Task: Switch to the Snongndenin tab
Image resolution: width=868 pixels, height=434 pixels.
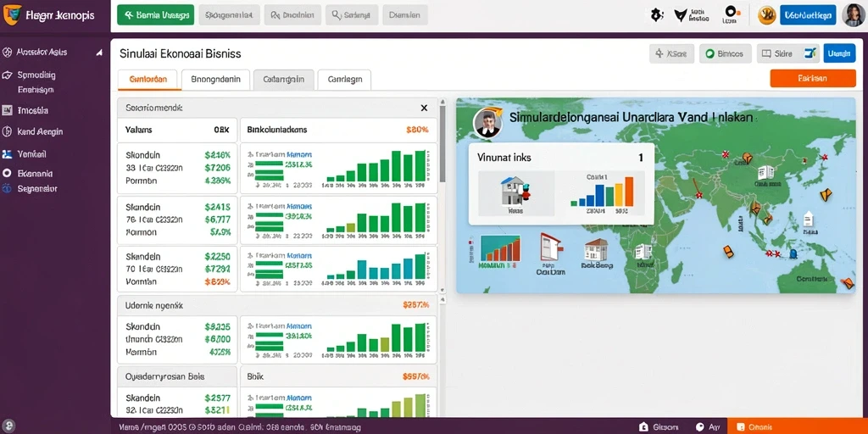Action: [216, 79]
